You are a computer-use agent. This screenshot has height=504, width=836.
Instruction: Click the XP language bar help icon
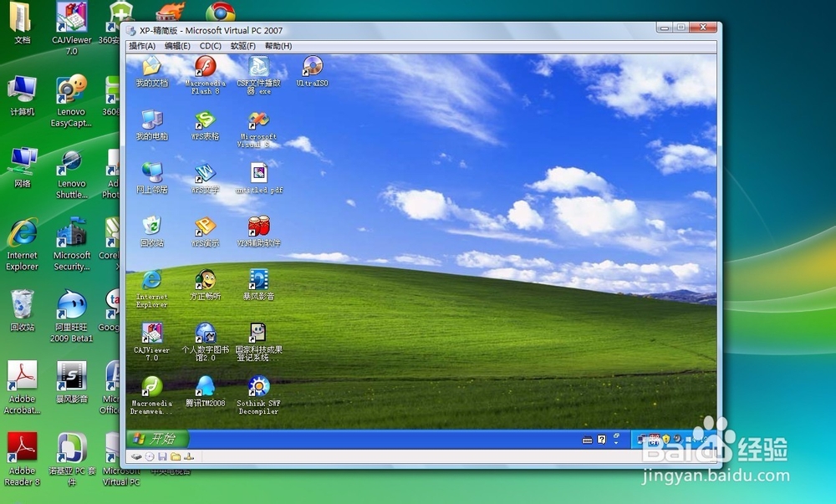click(601, 440)
